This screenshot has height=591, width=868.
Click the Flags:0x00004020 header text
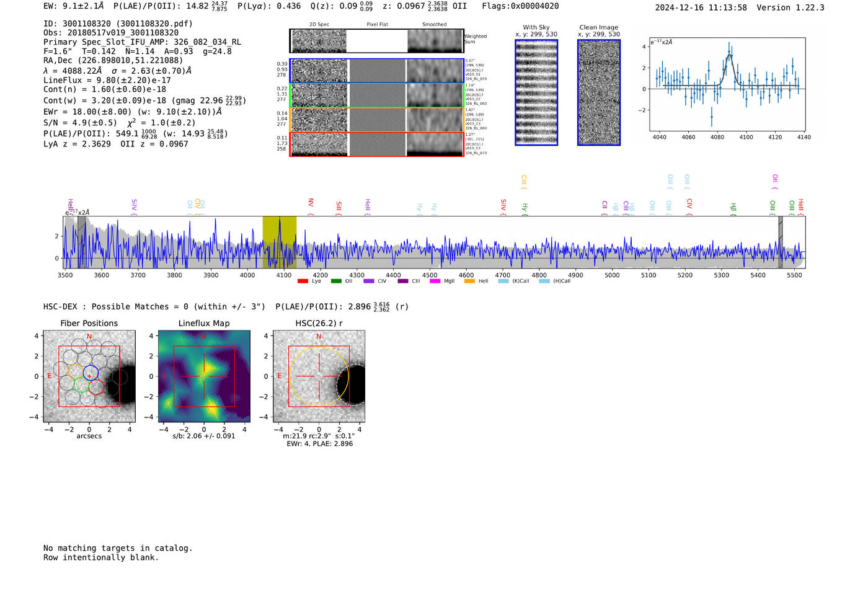pos(520,6)
